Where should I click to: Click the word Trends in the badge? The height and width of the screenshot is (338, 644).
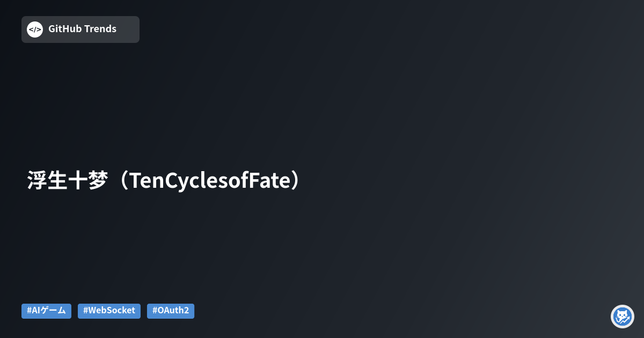coord(100,29)
